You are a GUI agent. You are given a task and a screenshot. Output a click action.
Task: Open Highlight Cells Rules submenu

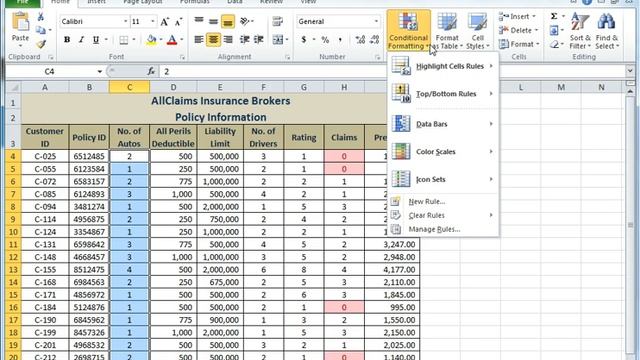443,66
